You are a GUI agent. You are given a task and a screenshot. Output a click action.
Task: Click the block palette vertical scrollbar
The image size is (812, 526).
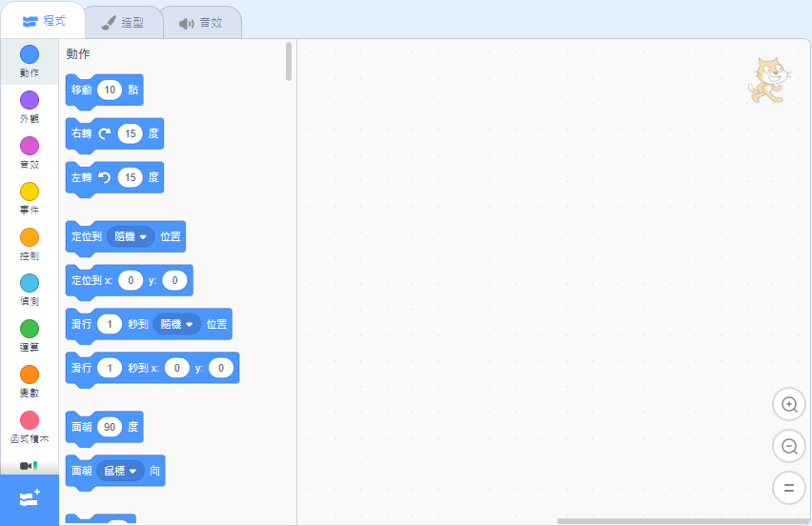tap(289, 61)
